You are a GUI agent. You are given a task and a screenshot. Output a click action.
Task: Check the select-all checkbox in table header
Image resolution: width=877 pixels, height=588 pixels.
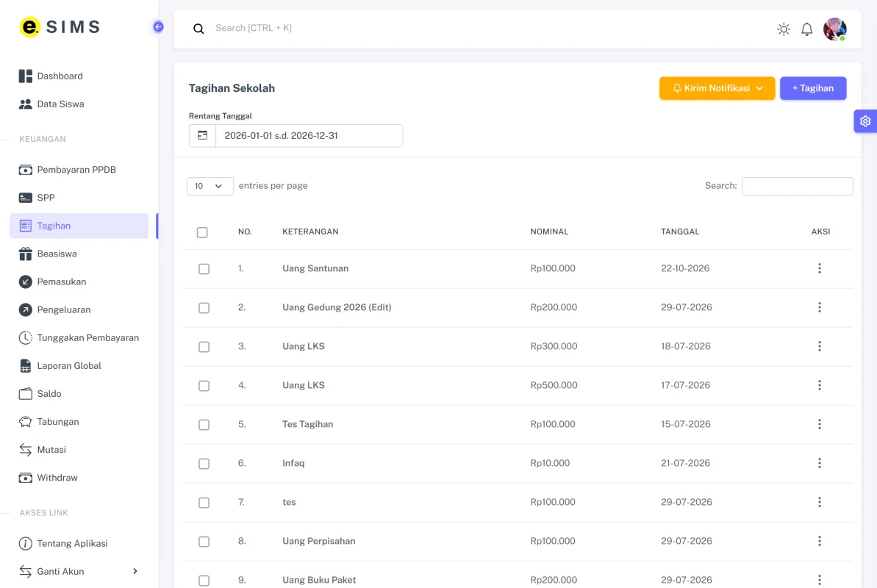[x=202, y=232]
